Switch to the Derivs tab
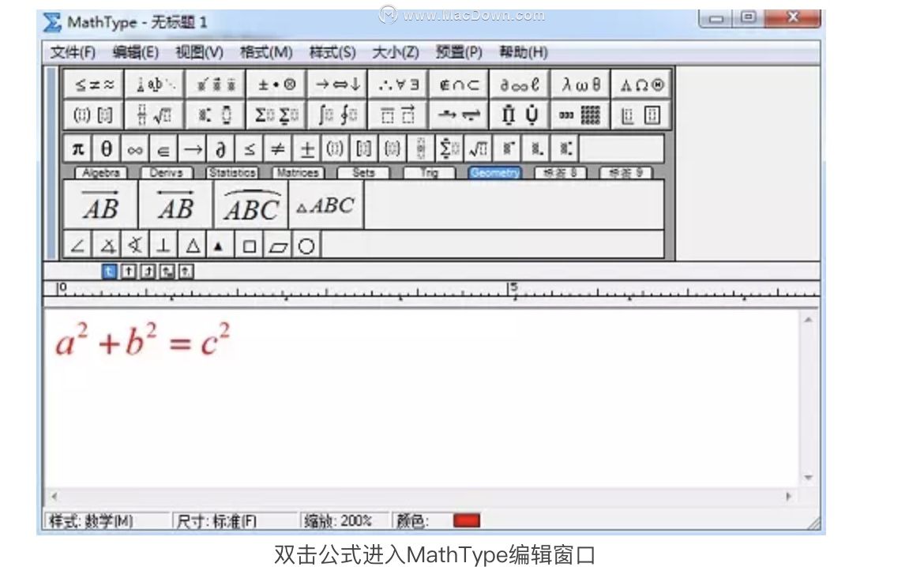The width and height of the screenshot is (924, 567). pos(166,173)
